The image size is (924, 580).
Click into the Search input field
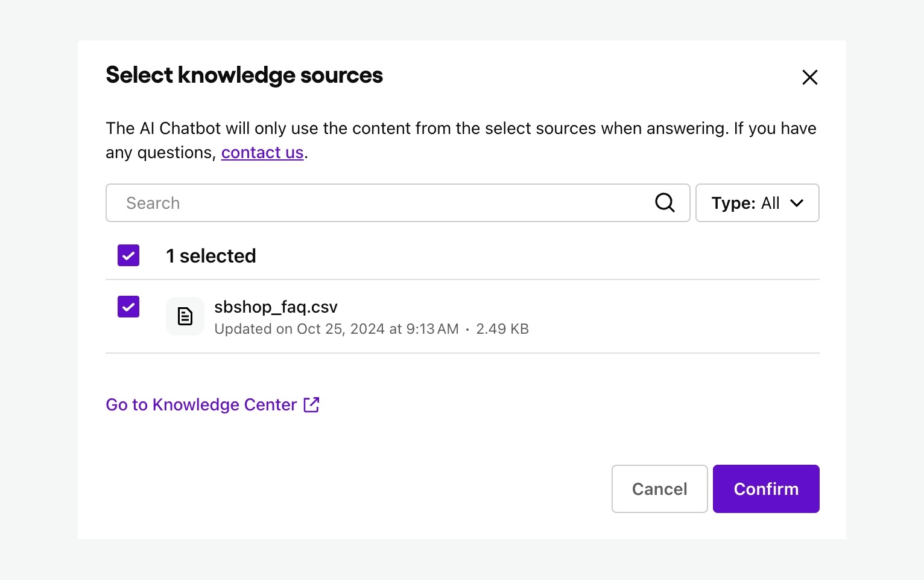click(302, 202)
